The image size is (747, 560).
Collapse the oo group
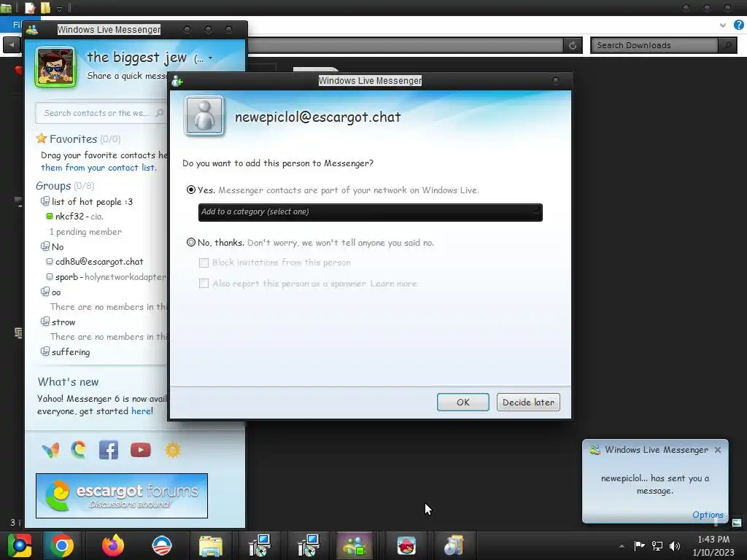44,292
